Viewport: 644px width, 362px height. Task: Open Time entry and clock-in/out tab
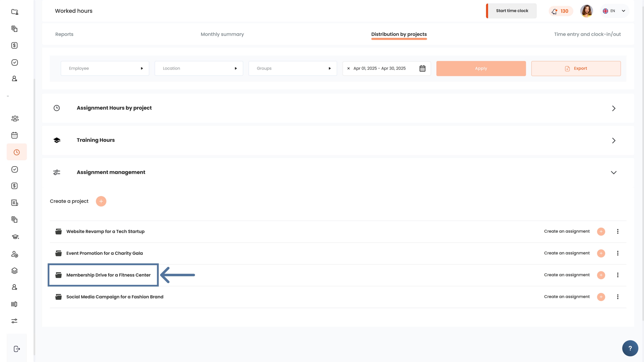587,34
